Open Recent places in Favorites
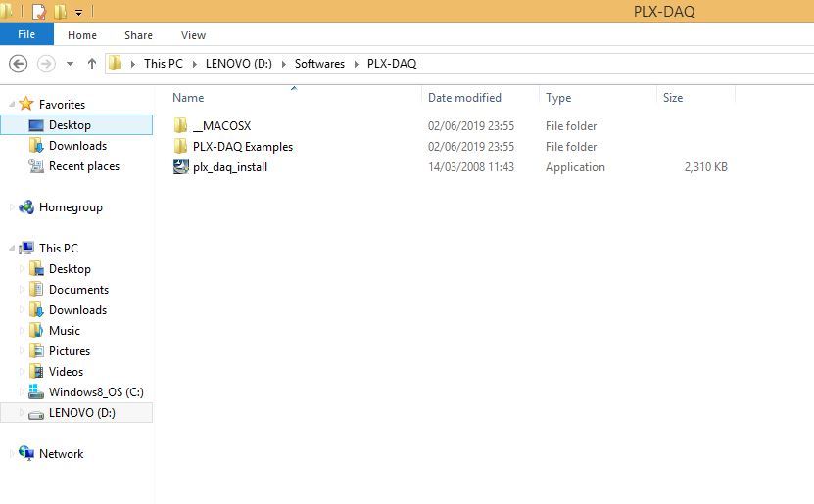 point(83,166)
